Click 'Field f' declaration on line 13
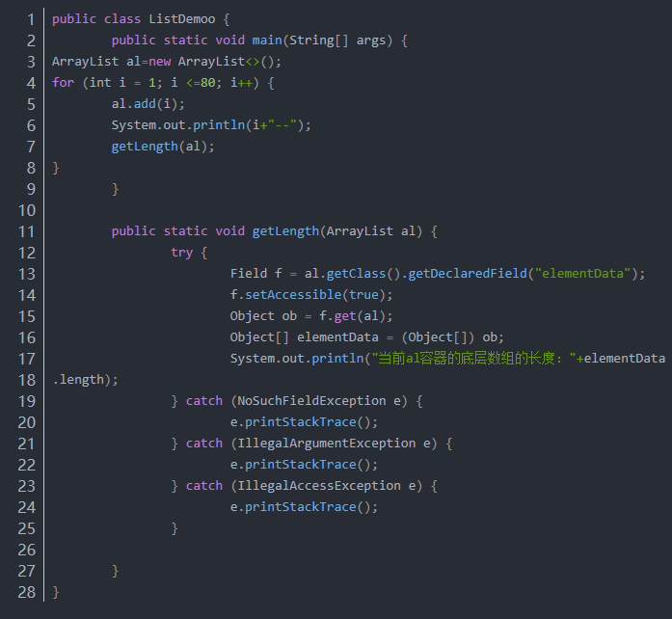 tap(255, 274)
